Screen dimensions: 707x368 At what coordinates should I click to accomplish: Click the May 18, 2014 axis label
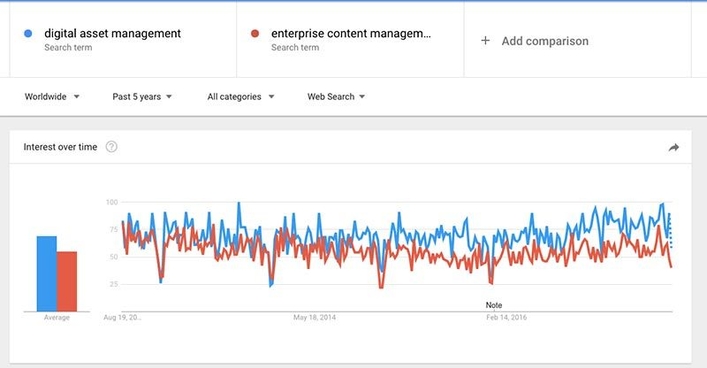click(314, 317)
